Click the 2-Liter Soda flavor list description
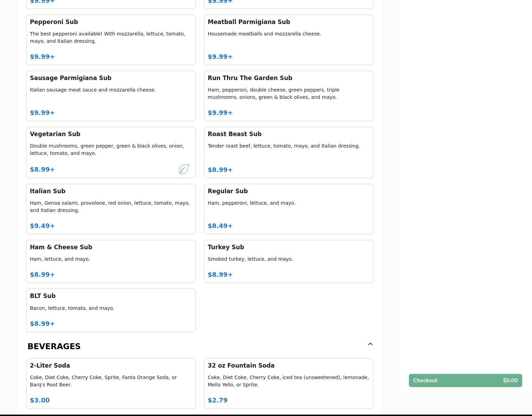 pos(103,381)
